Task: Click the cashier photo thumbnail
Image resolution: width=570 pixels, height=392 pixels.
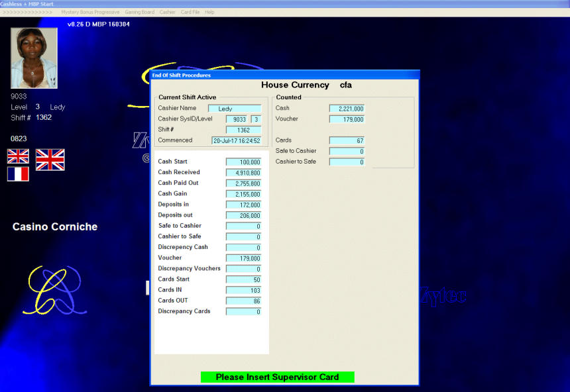Action: coord(34,58)
